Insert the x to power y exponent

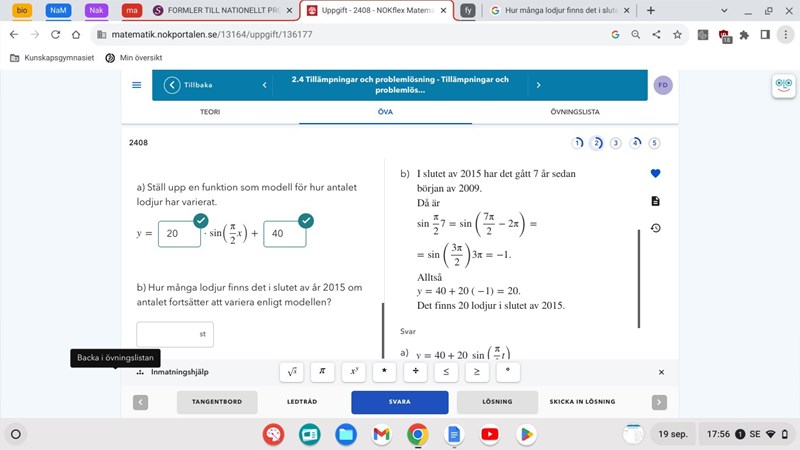point(352,372)
